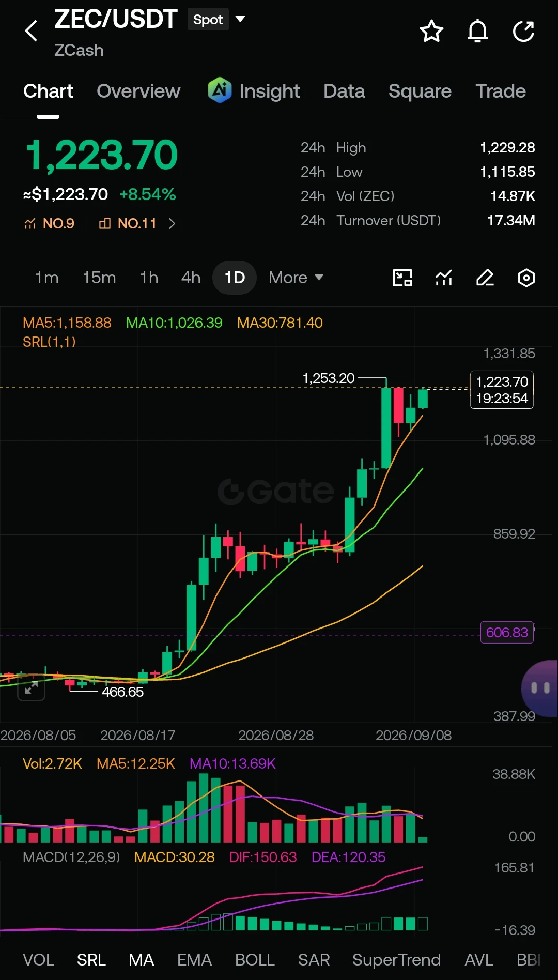Viewport: 558px width, 980px height.
Task: Tap the 24h Turnover value 17.34M
Action: tap(511, 220)
